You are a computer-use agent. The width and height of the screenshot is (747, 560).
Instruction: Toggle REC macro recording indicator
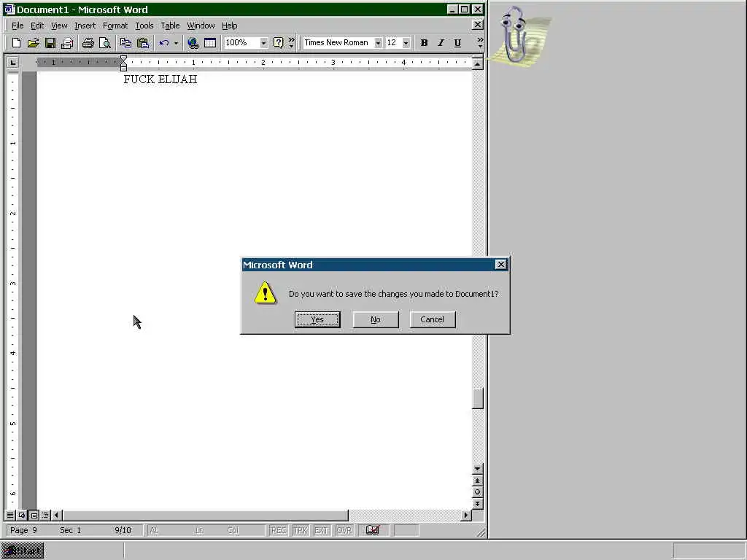click(279, 530)
